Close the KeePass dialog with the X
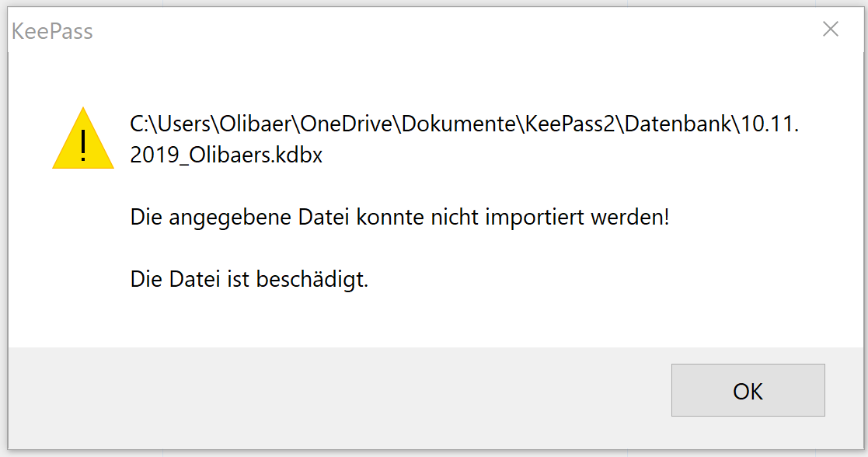This screenshot has height=457, width=868. pyautogui.click(x=831, y=29)
